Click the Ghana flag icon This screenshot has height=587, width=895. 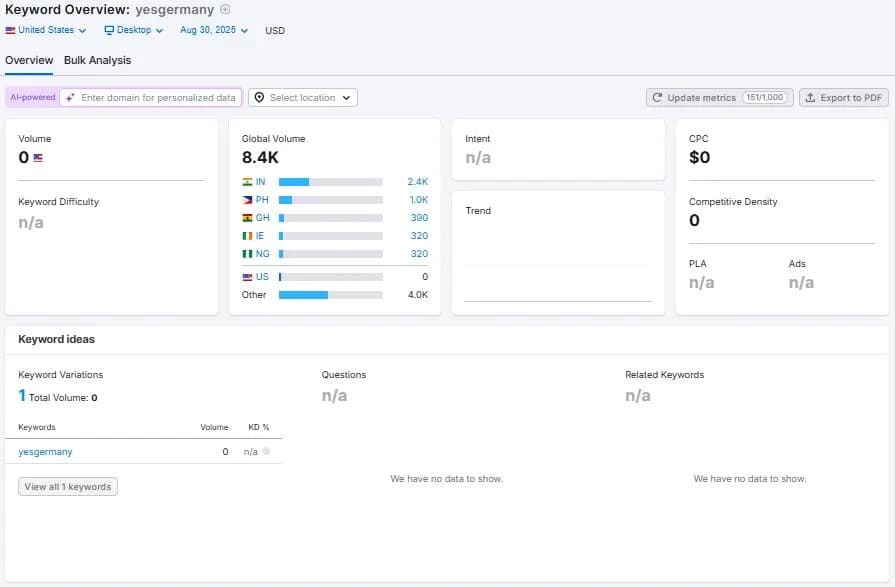pyautogui.click(x=247, y=218)
